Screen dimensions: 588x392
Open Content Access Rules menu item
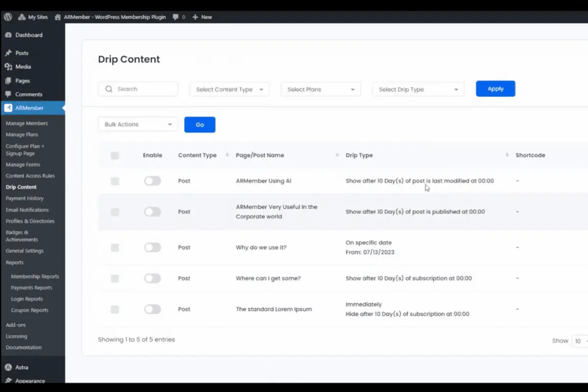pyautogui.click(x=30, y=176)
